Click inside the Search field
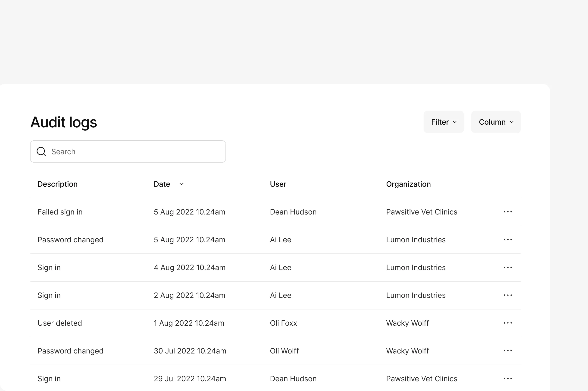The width and height of the screenshot is (588, 391). click(128, 151)
